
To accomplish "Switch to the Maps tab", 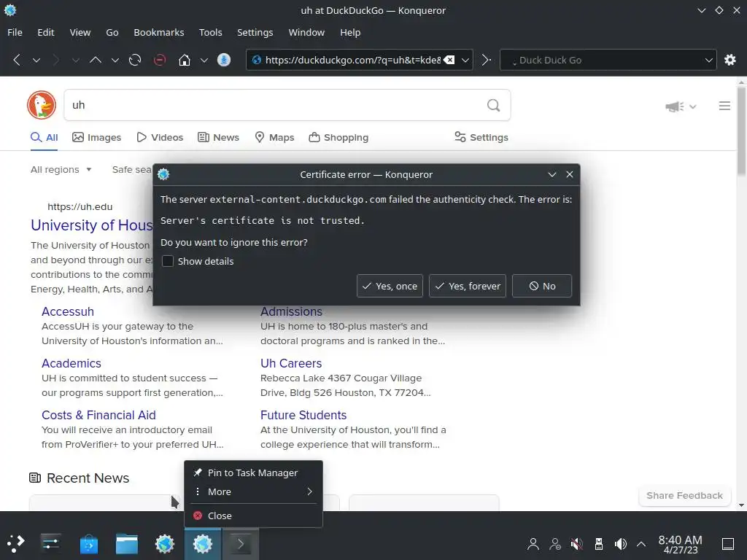I will (274, 137).
